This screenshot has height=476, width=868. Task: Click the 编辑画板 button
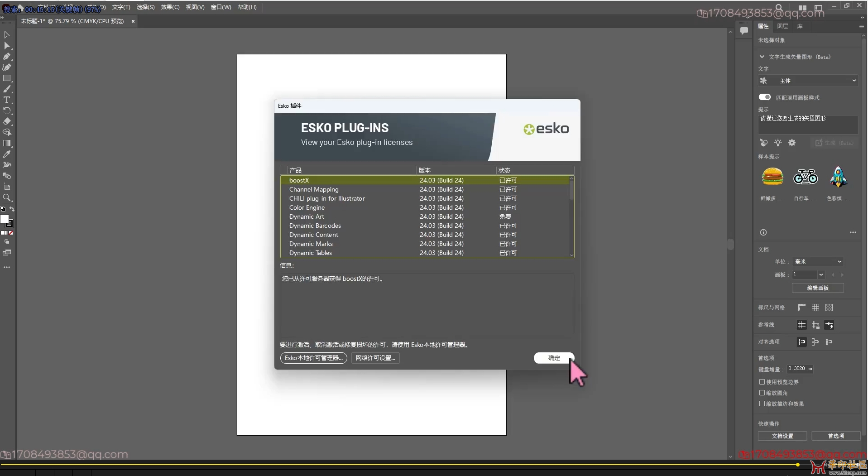(x=818, y=288)
